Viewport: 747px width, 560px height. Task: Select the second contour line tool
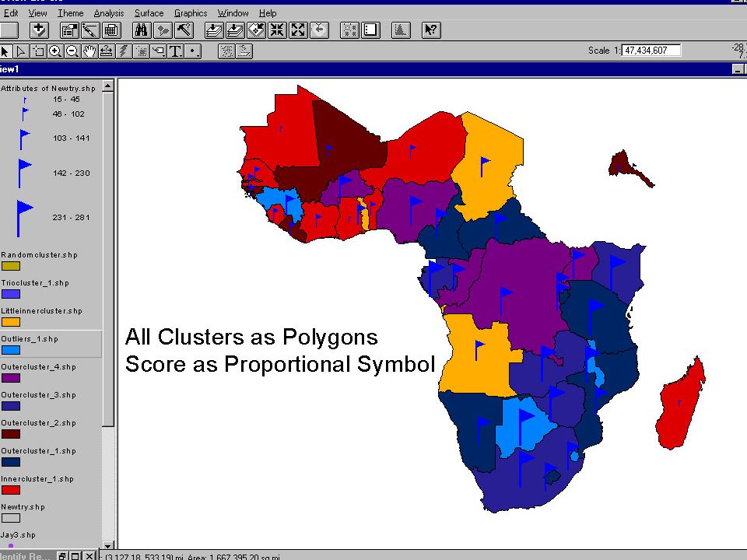tap(244, 51)
